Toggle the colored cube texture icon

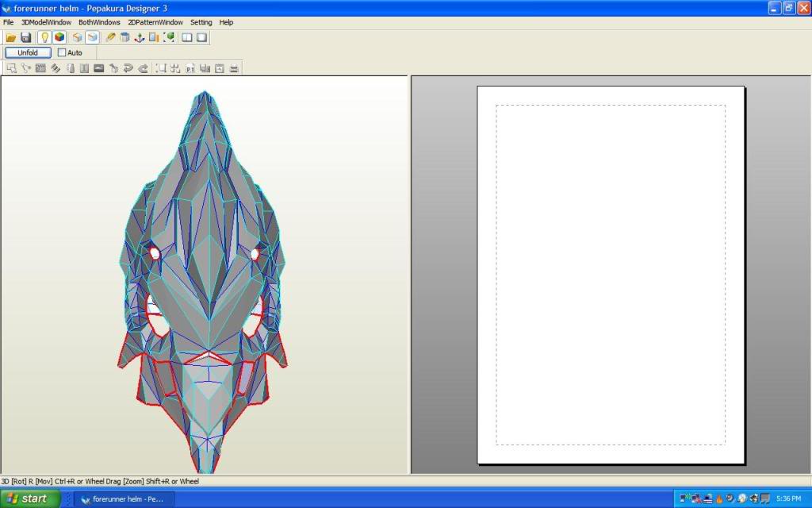(x=59, y=37)
